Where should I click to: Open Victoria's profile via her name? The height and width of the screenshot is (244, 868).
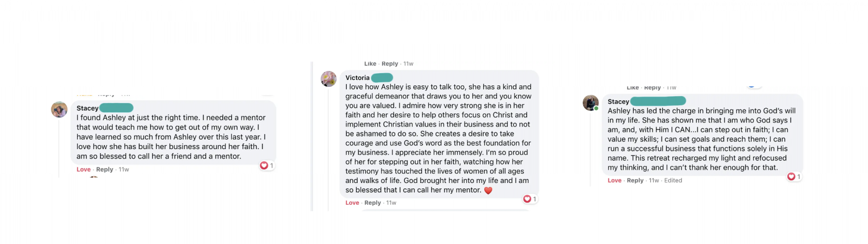(x=358, y=78)
